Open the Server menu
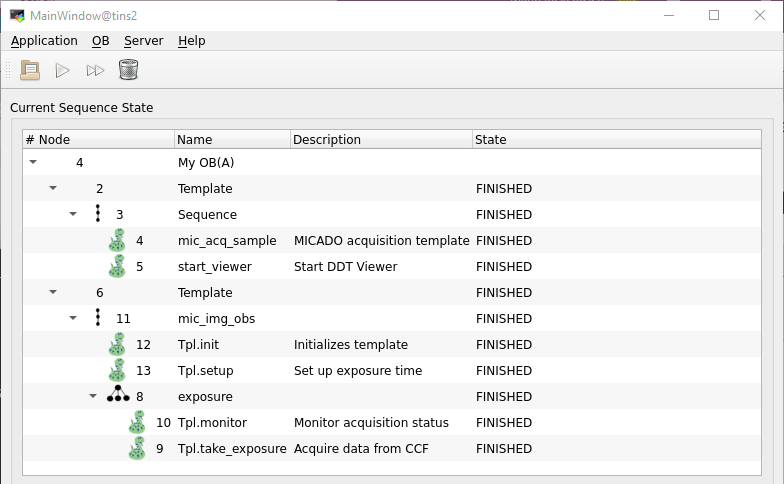This screenshot has height=484, width=784. pos(143,41)
